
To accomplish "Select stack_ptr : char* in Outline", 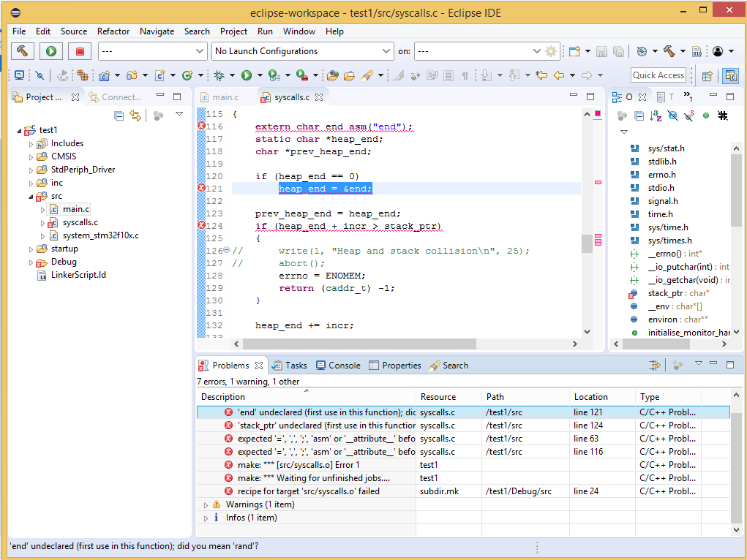I will click(x=678, y=293).
